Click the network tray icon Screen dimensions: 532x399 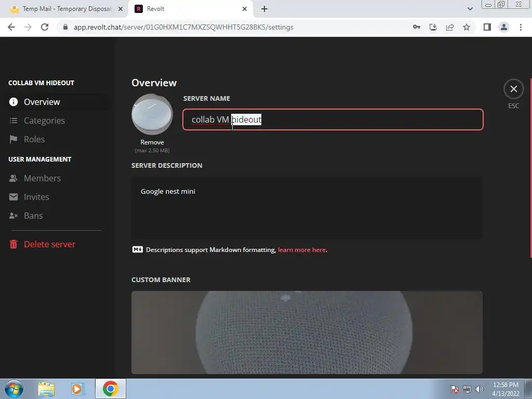point(467,389)
